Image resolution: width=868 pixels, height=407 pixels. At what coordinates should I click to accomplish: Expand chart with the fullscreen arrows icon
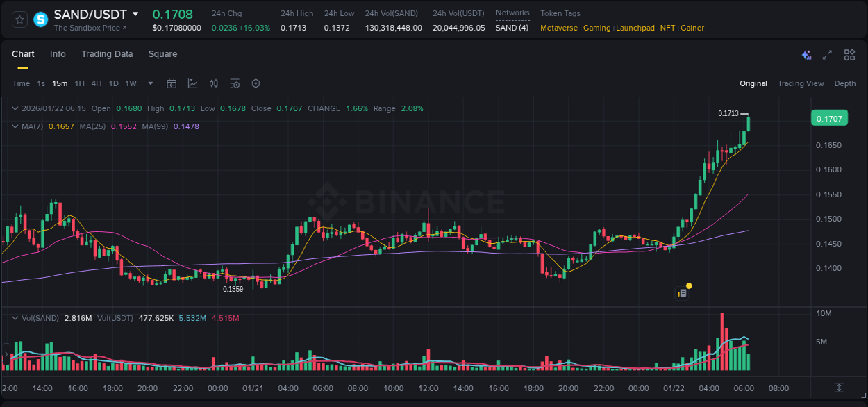coord(827,54)
